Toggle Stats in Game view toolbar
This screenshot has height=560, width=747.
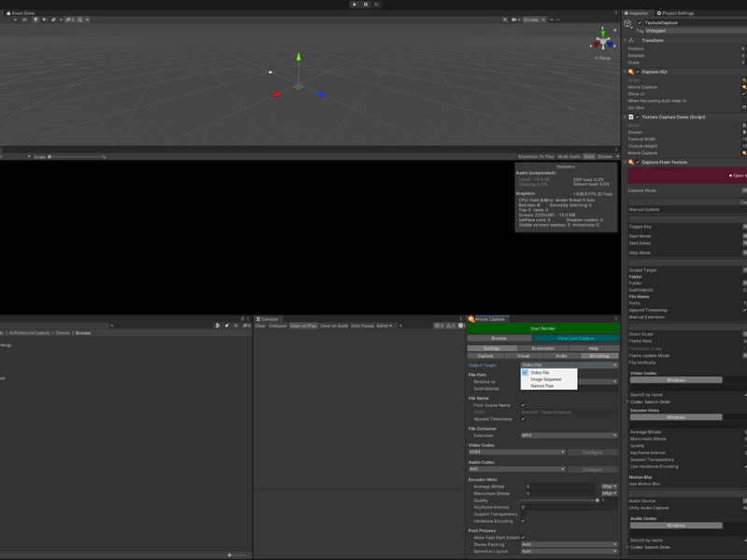(x=589, y=157)
